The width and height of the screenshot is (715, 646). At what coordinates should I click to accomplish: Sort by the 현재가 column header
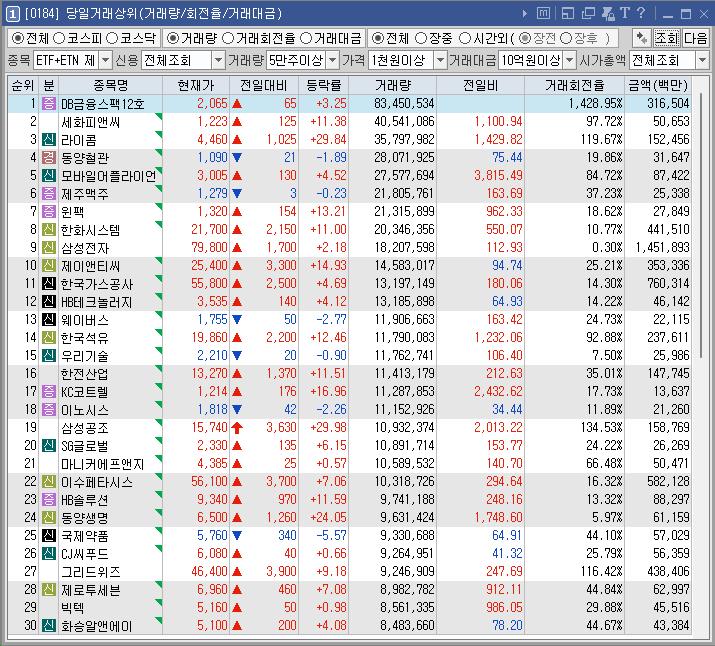(x=196, y=85)
